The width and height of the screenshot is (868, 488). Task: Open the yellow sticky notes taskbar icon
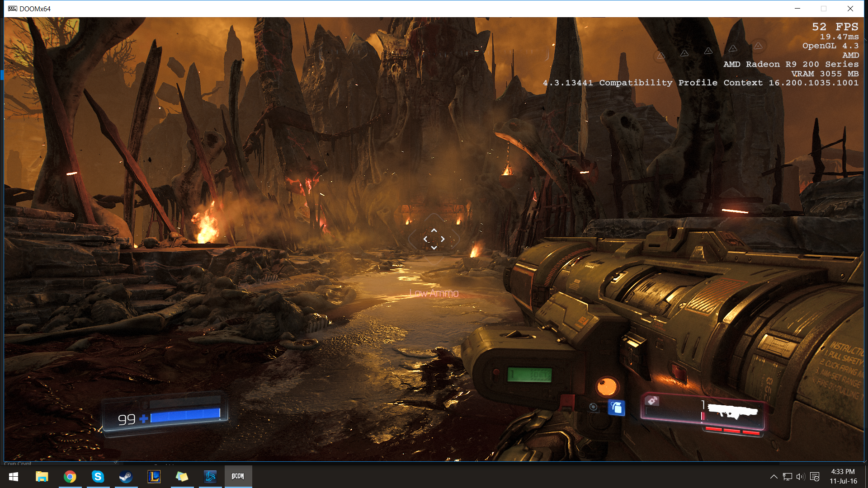click(182, 477)
